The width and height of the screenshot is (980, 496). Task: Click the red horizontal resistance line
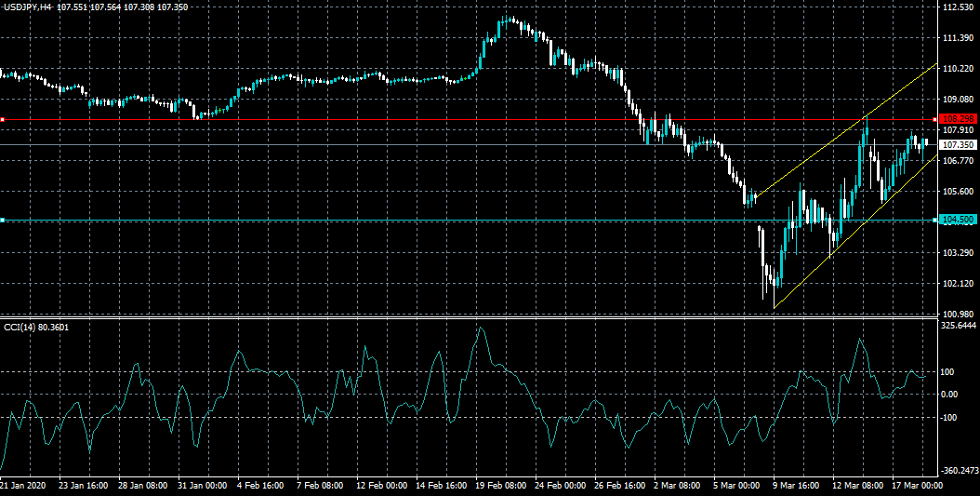pos(469,119)
